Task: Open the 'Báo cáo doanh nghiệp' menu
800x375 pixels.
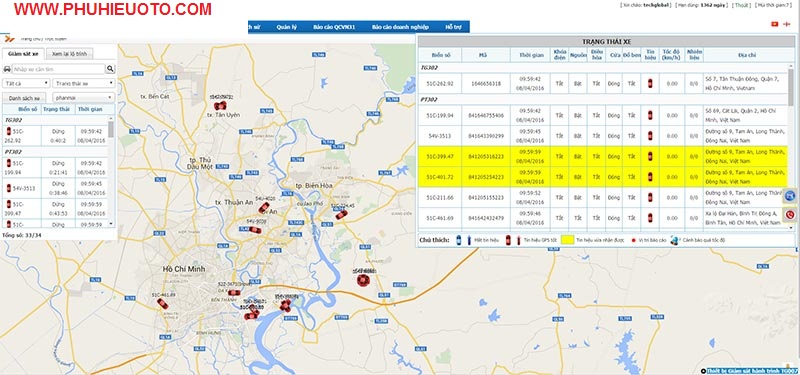Action: tap(400, 27)
